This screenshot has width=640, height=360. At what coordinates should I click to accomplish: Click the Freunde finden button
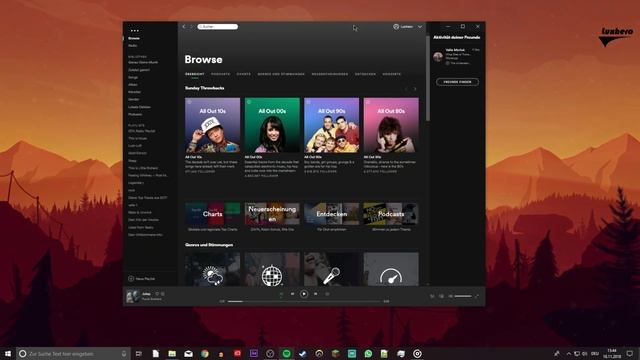pyautogui.click(x=457, y=82)
